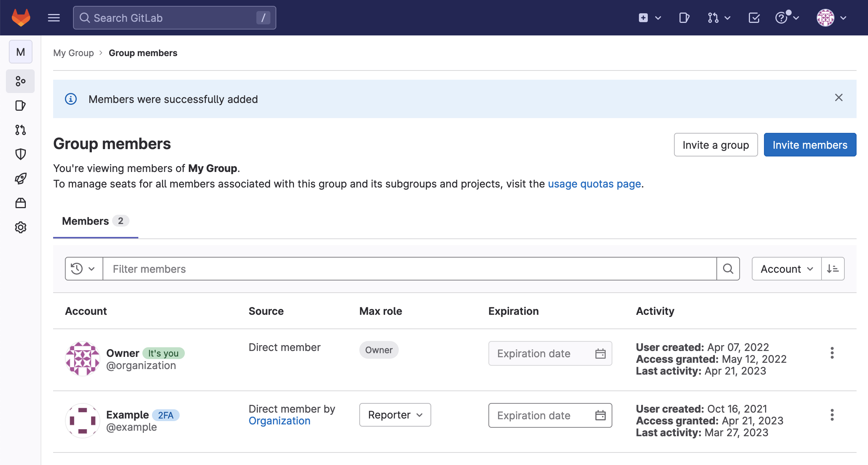Open Issues from the top bar icon
Screen dimensions: 868x465
tap(684, 18)
